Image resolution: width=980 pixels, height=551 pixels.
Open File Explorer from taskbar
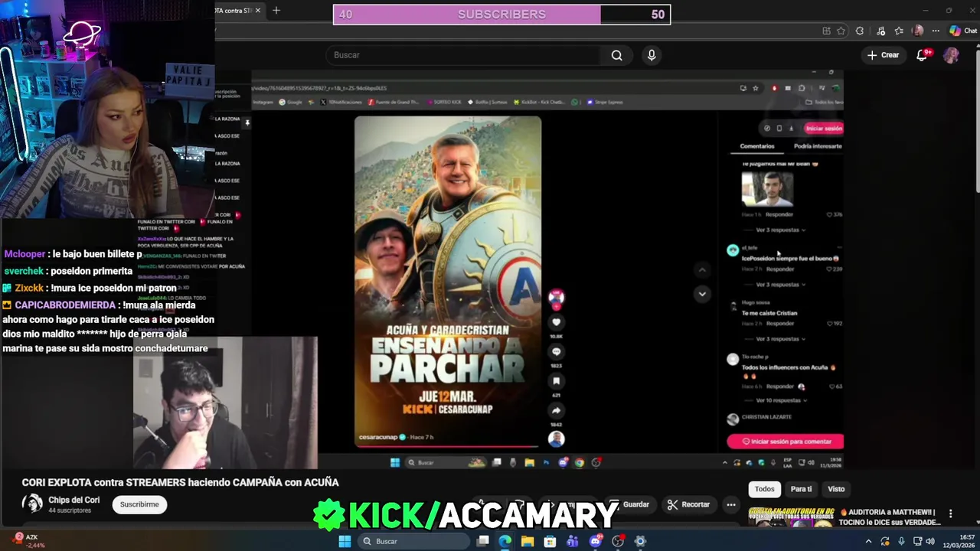click(x=528, y=541)
